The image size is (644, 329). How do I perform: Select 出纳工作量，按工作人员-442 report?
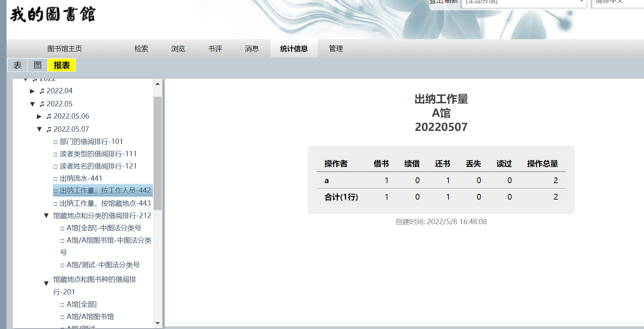(x=103, y=191)
